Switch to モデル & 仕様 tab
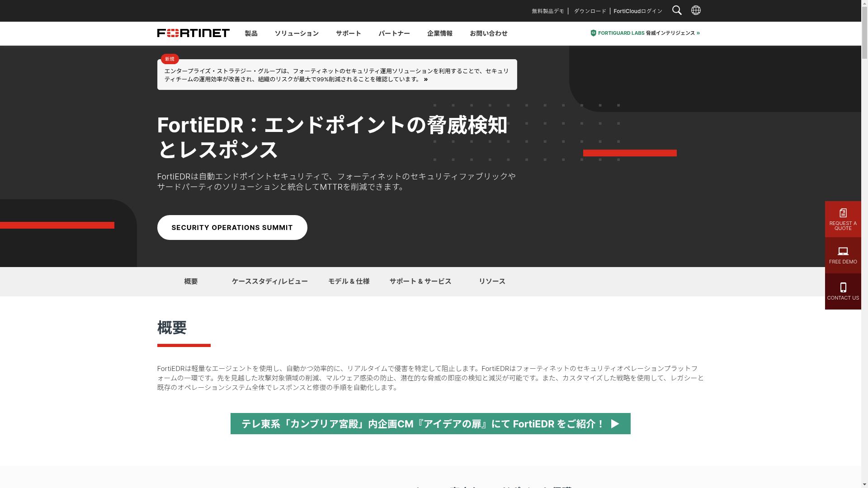868x488 pixels. coord(349,282)
